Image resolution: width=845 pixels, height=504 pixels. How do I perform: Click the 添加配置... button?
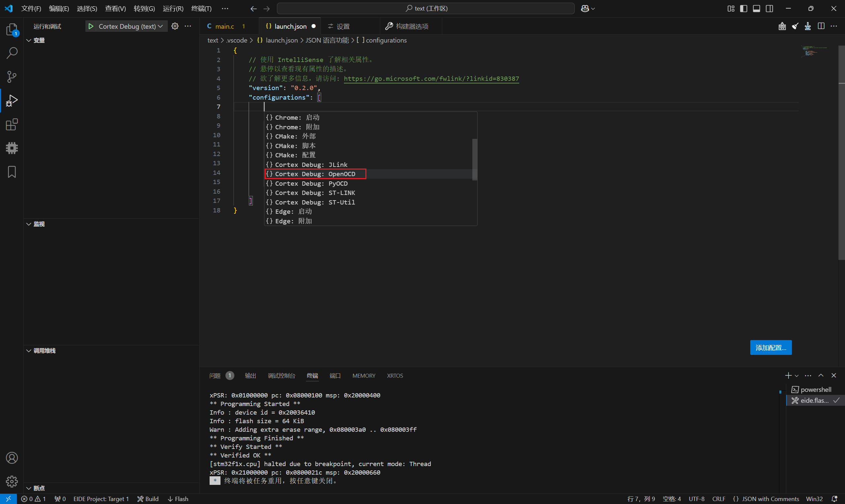point(771,347)
